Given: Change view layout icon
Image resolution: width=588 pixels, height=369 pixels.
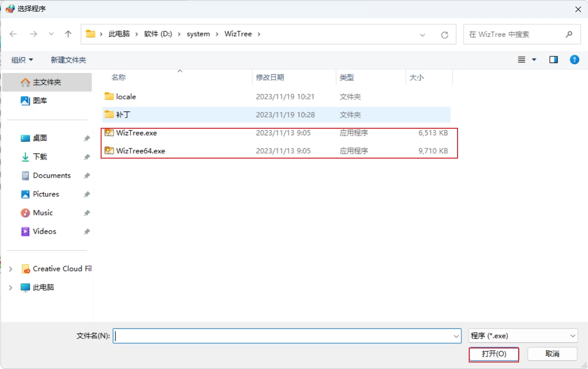Looking at the screenshot, I should [x=522, y=60].
